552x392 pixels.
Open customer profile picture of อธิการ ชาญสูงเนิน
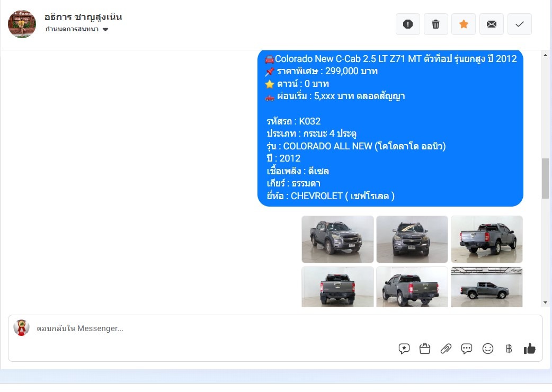coord(22,24)
